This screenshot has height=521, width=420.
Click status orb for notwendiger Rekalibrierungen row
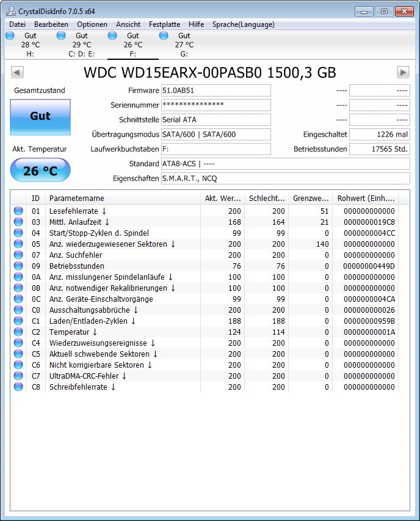click(x=18, y=288)
